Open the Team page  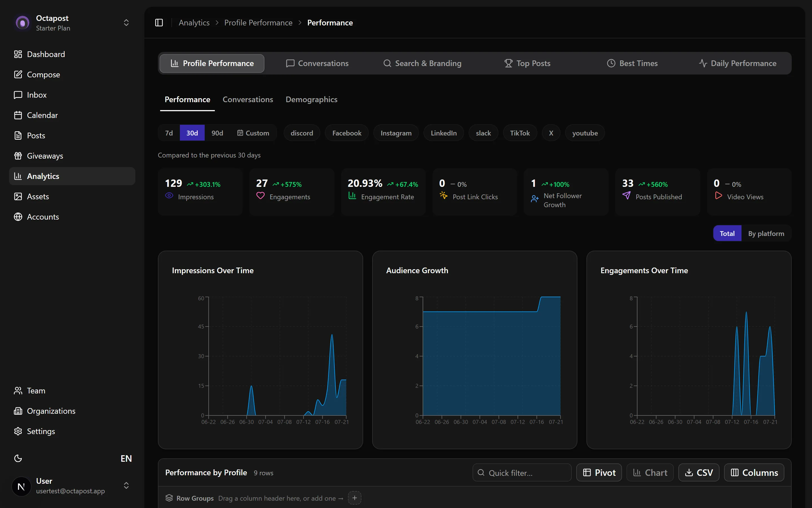tap(72, 391)
